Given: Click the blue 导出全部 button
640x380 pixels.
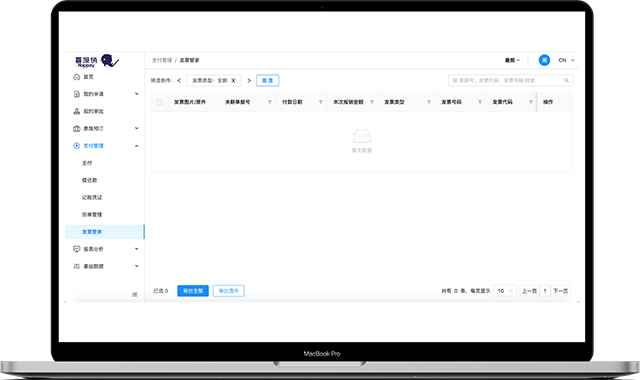Looking at the screenshot, I should pos(193,291).
